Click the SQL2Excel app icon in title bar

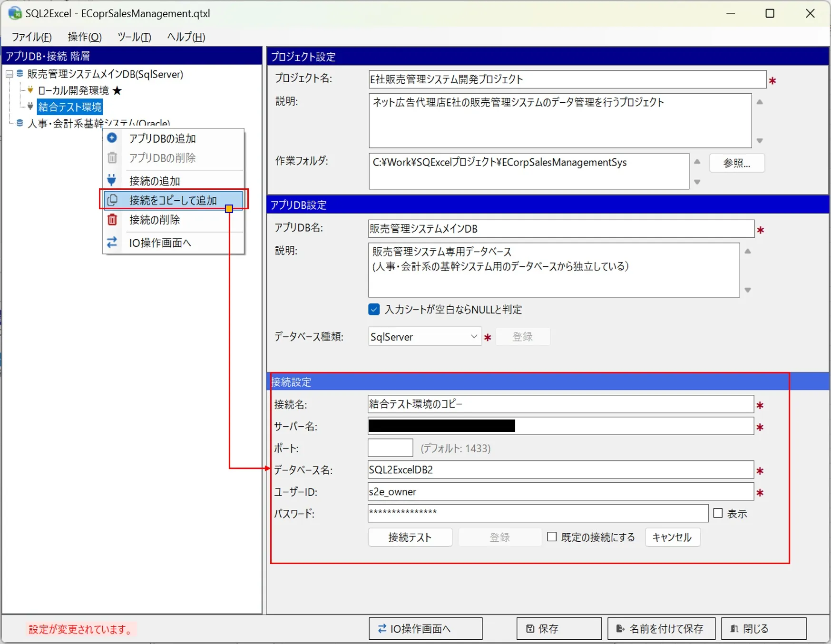pyautogui.click(x=15, y=13)
